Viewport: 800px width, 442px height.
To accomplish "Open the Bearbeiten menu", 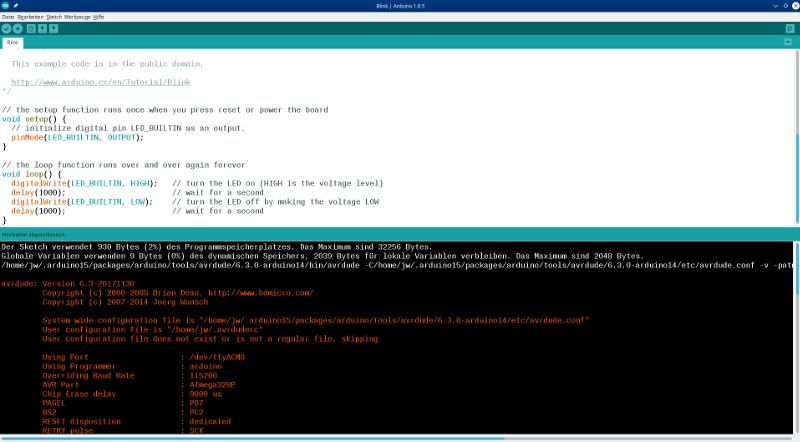I will (x=30, y=18).
